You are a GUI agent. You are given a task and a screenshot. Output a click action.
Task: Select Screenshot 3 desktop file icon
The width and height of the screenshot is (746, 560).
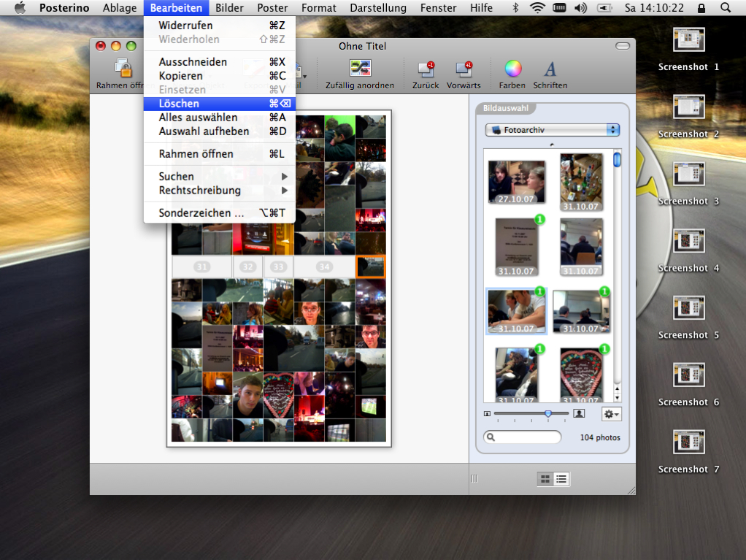click(x=688, y=174)
